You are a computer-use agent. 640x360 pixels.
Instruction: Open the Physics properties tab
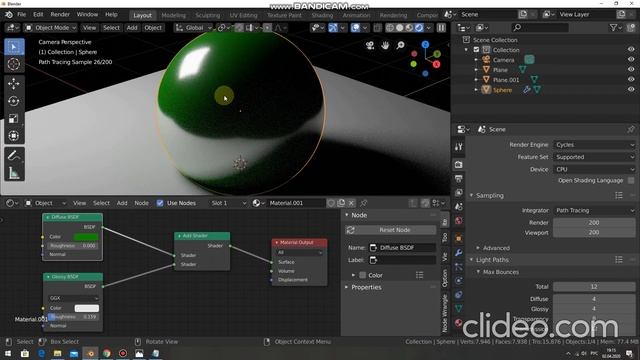tap(458, 281)
